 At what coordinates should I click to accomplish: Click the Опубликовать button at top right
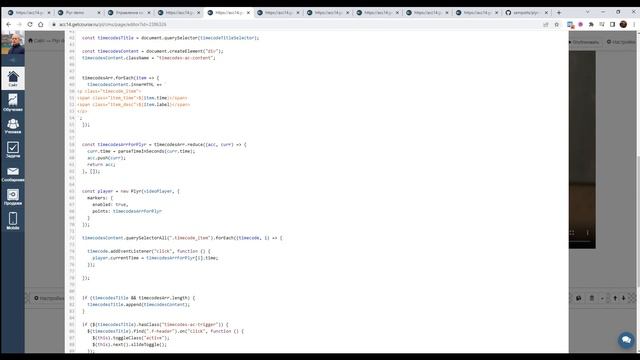pyautogui.click(x=584, y=42)
